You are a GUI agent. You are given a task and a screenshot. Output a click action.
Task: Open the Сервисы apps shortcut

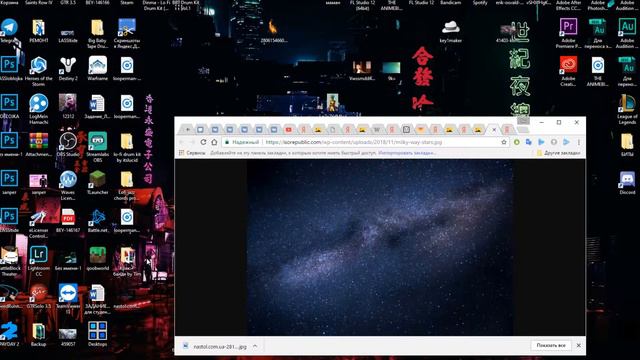192,153
